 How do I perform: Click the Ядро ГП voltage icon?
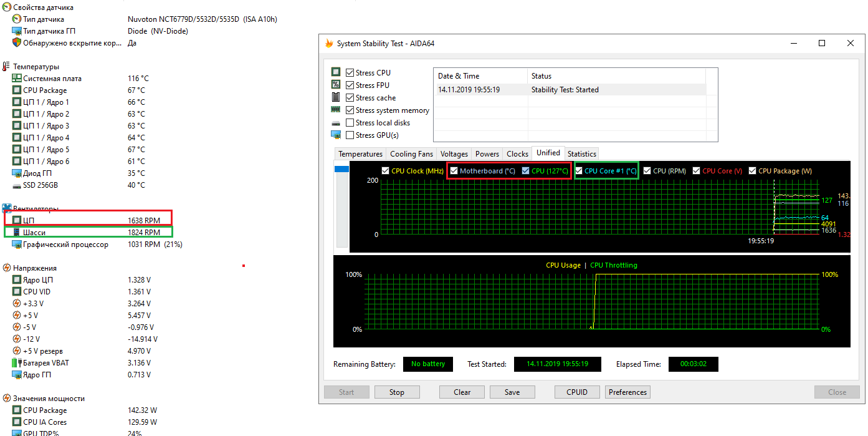pos(17,375)
